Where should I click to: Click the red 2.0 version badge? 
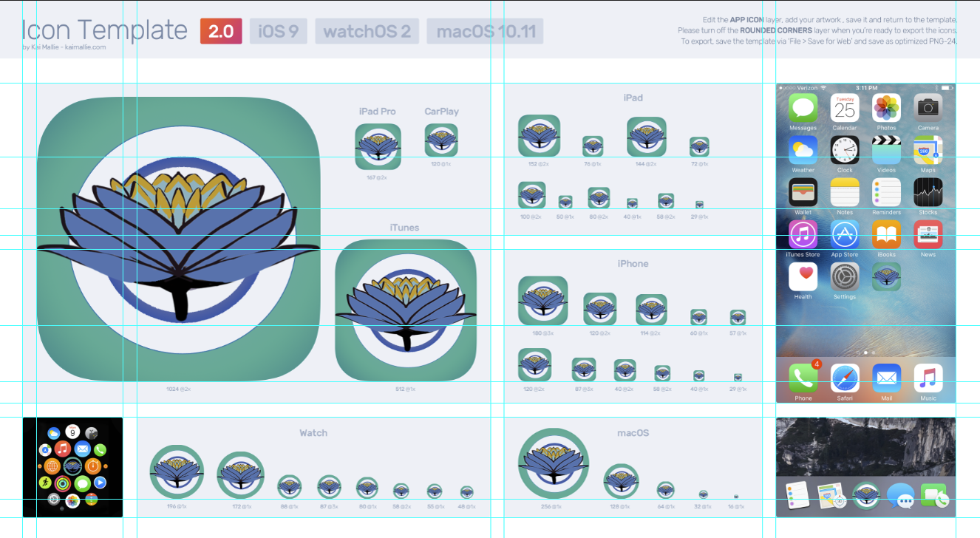tap(221, 31)
